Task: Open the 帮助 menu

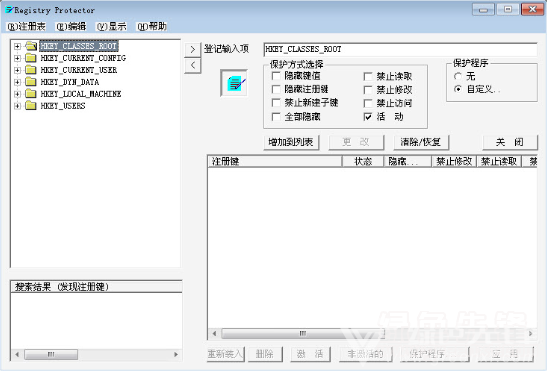Action: pyautogui.click(x=152, y=27)
